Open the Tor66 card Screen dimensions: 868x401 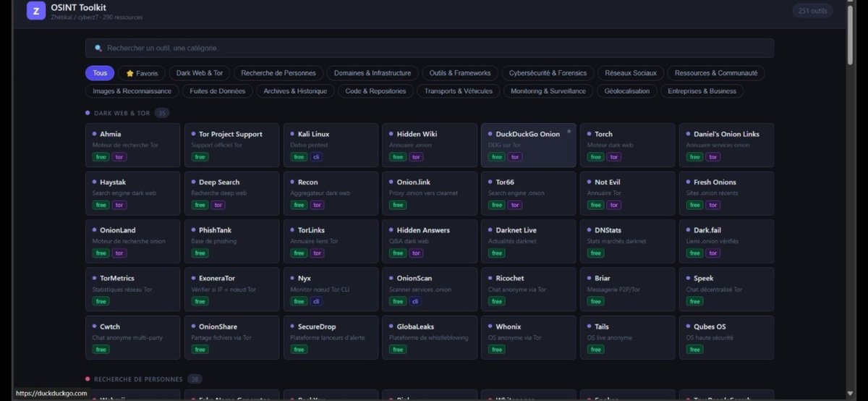pyautogui.click(x=529, y=193)
